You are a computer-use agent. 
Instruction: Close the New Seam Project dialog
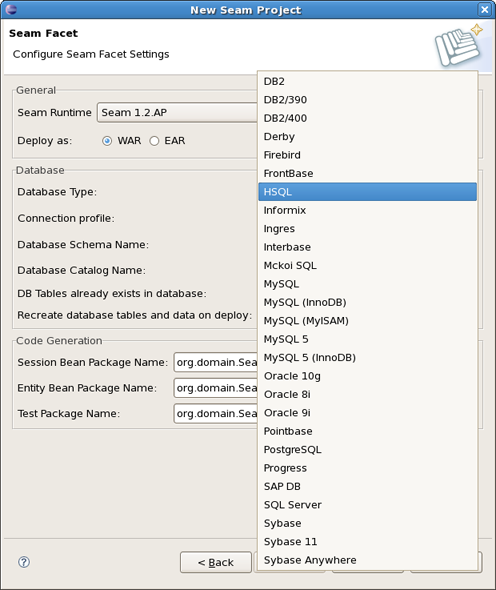(x=484, y=9)
